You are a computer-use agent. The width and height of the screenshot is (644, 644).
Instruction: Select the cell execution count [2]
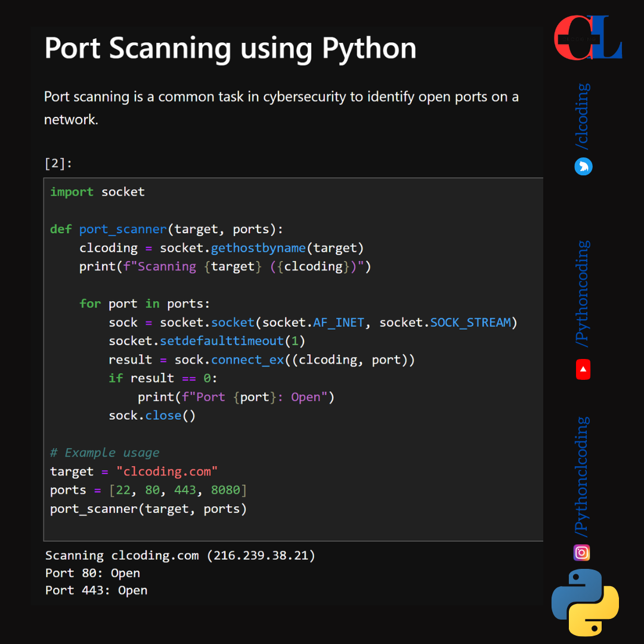tap(58, 163)
